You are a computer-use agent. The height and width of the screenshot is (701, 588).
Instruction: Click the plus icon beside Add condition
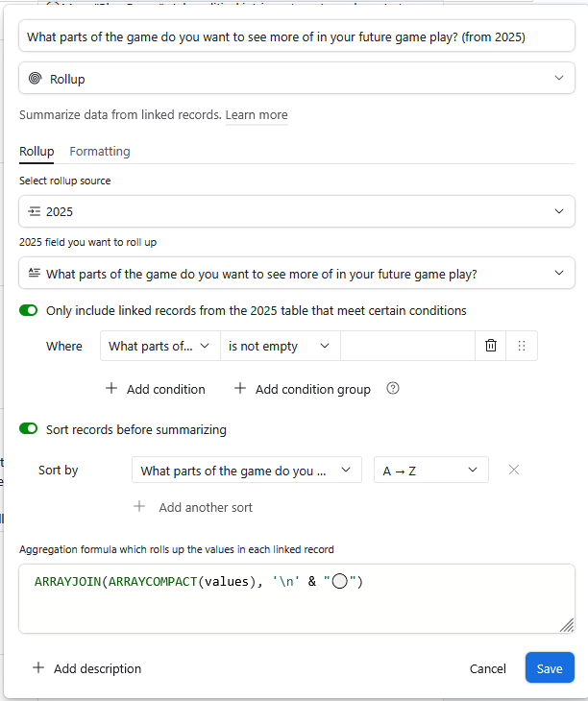pyautogui.click(x=111, y=388)
